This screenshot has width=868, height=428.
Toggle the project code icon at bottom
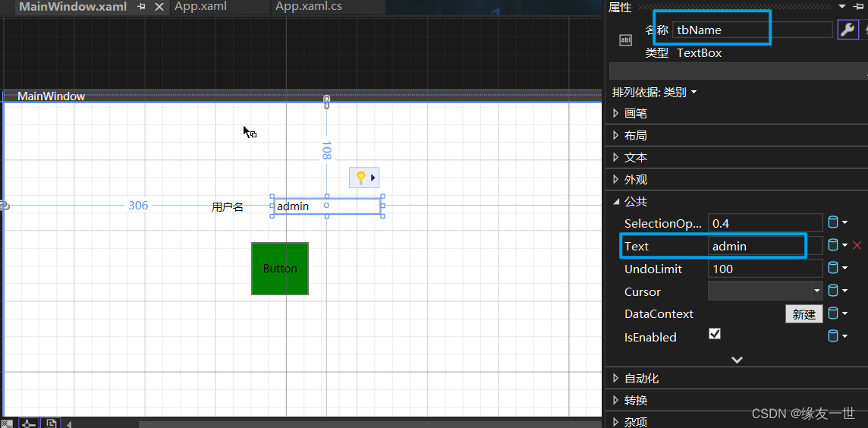pyautogui.click(x=51, y=423)
